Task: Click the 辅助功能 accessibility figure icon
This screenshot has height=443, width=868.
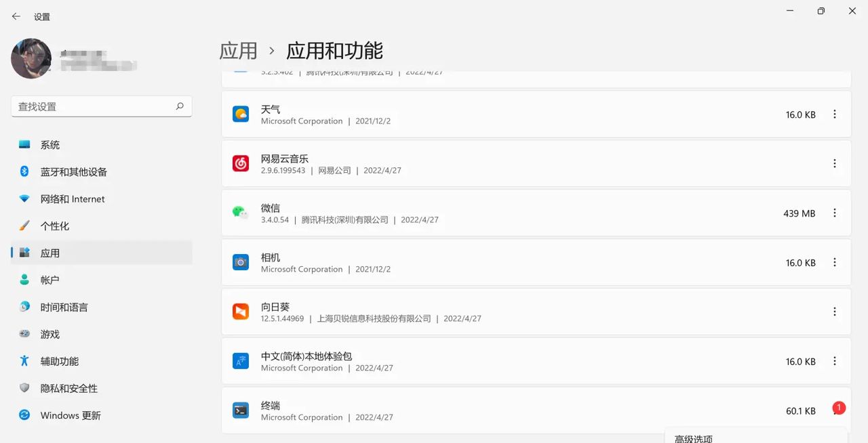Action: pyautogui.click(x=24, y=361)
